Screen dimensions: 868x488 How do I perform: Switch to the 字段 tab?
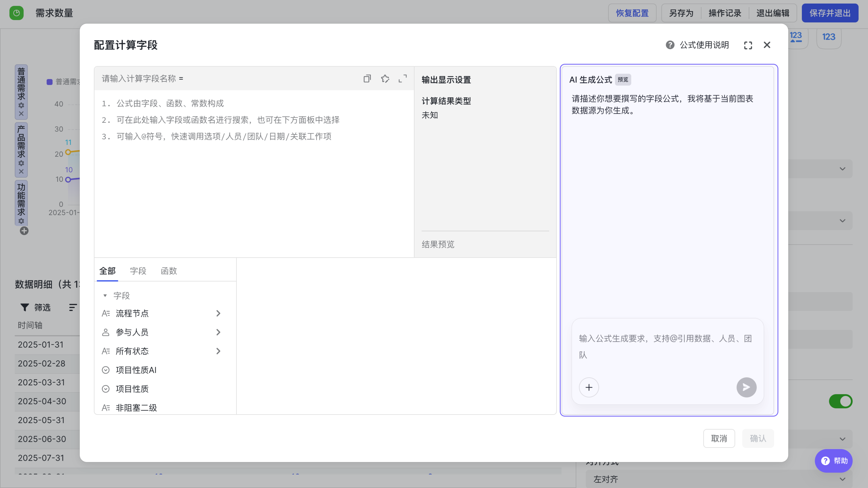[x=138, y=271]
